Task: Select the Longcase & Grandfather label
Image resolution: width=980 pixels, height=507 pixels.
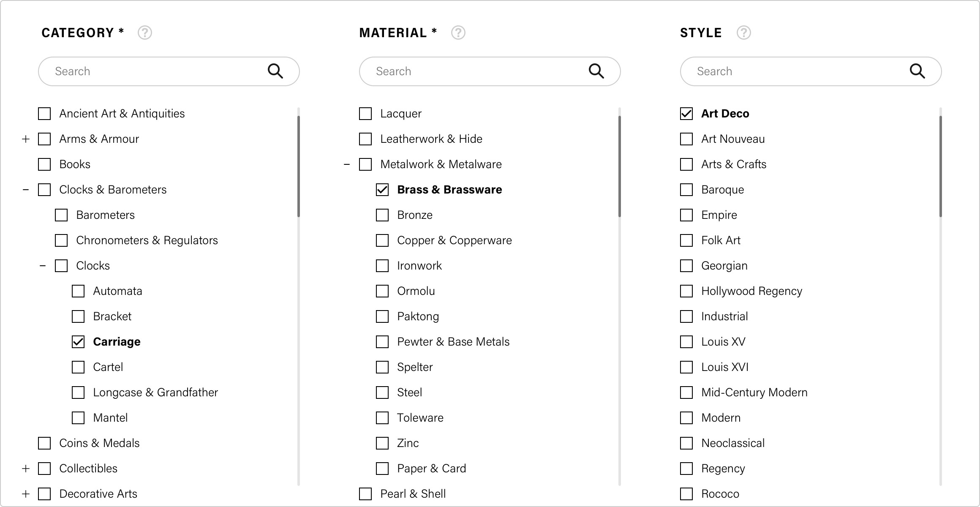Action: coord(155,393)
